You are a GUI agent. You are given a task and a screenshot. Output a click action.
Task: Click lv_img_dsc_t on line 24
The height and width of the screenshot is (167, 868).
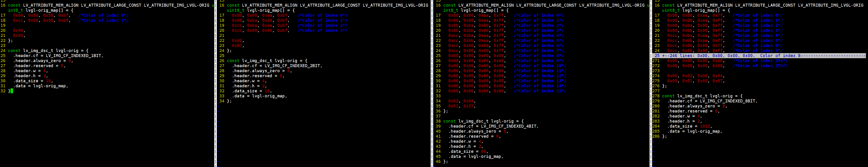coord(38,51)
